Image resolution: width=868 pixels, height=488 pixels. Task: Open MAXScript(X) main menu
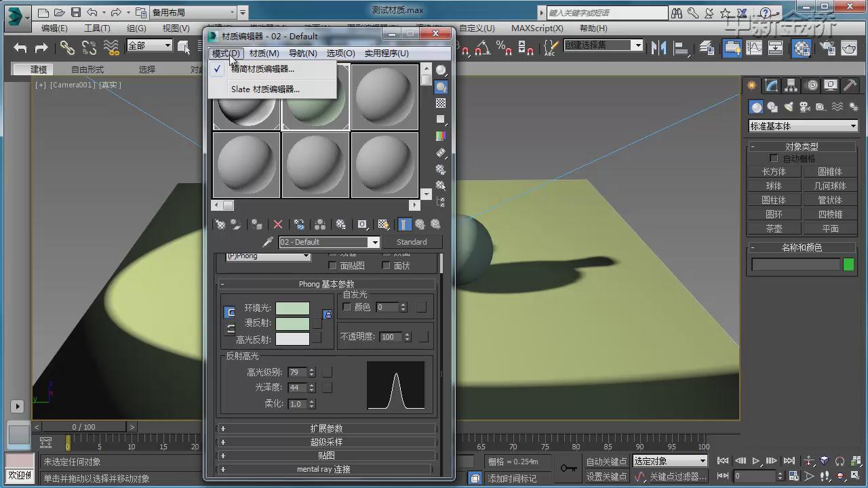point(537,28)
